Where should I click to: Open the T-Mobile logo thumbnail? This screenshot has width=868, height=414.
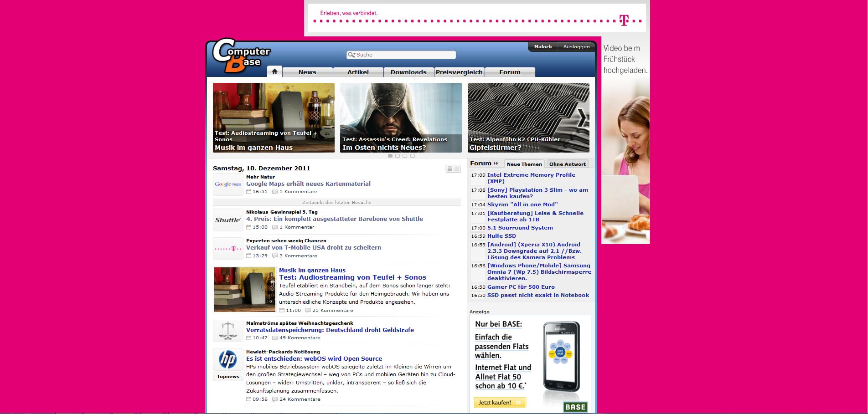click(228, 249)
